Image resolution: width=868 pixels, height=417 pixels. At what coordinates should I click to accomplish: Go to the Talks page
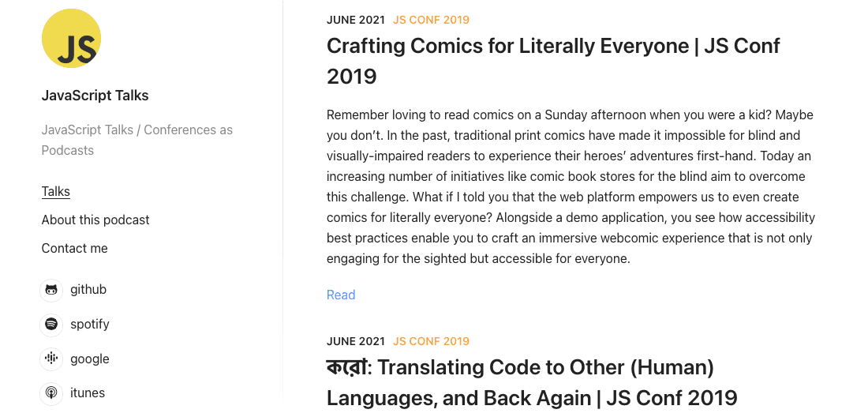(x=56, y=192)
